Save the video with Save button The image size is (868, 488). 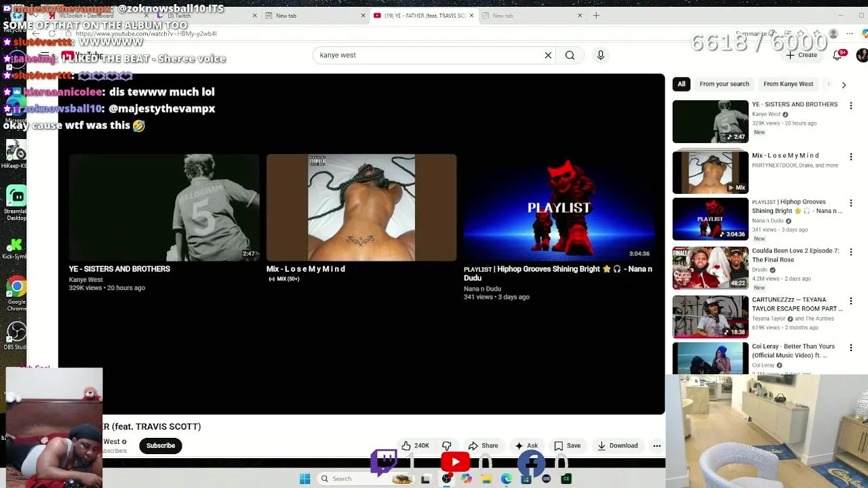[567, 446]
